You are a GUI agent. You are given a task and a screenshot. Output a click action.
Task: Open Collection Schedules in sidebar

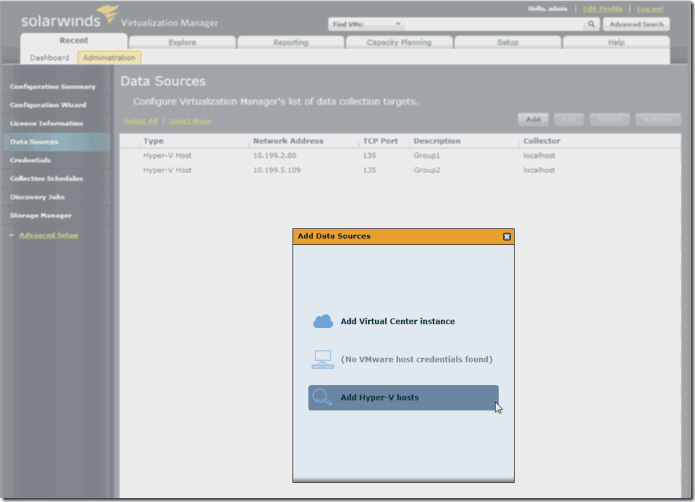pyautogui.click(x=47, y=179)
